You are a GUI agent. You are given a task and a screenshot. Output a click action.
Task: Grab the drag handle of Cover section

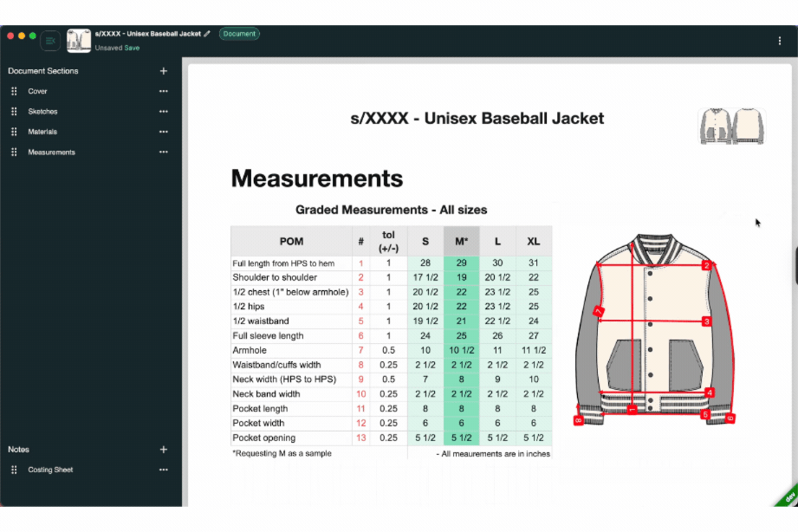14,91
